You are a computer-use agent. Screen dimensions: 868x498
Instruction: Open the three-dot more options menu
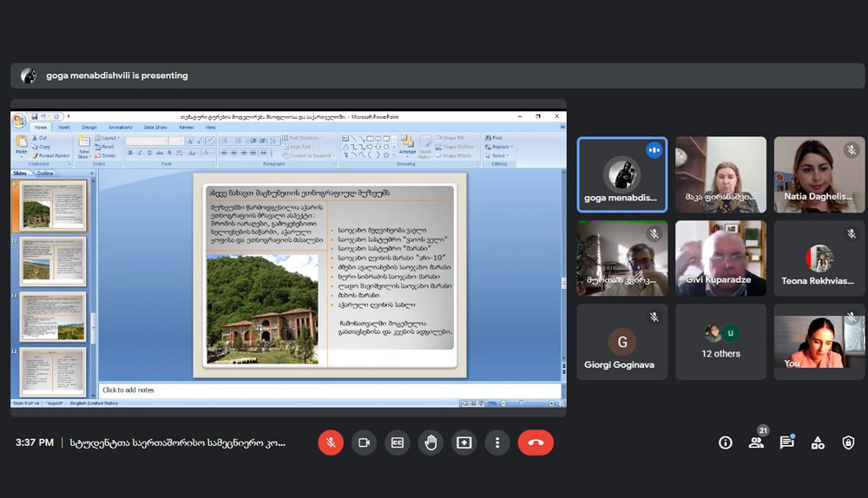click(497, 442)
